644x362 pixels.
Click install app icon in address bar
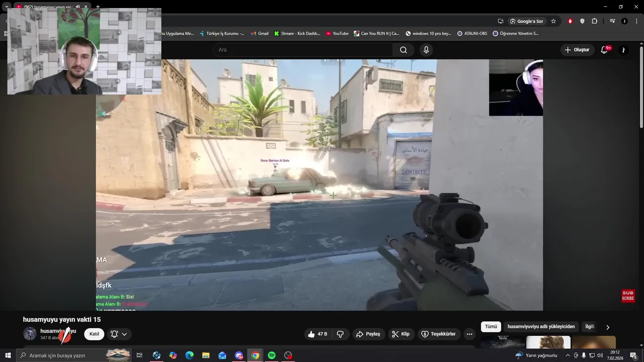[x=501, y=21]
